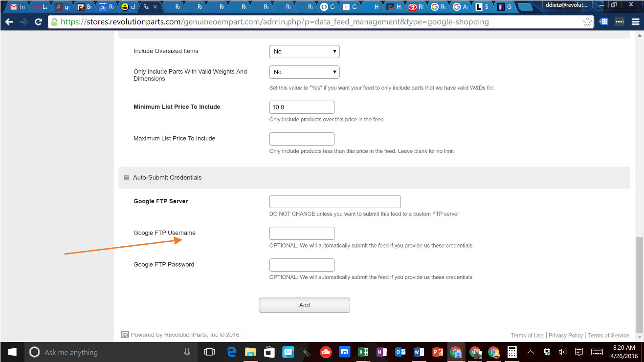Open the red cloud taskbar app
The height and width of the screenshot is (362, 644).
tap(326, 352)
